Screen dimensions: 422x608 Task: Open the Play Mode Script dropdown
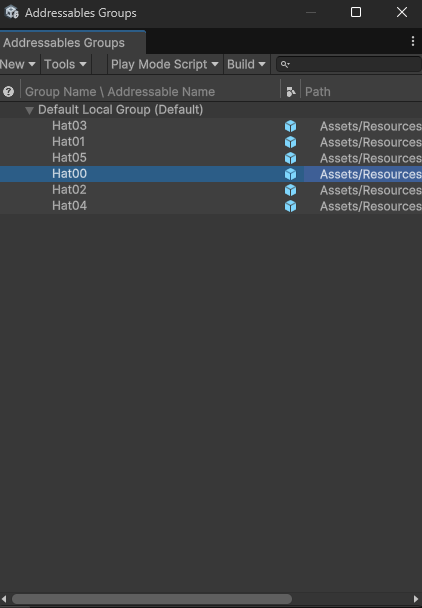click(165, 64)
